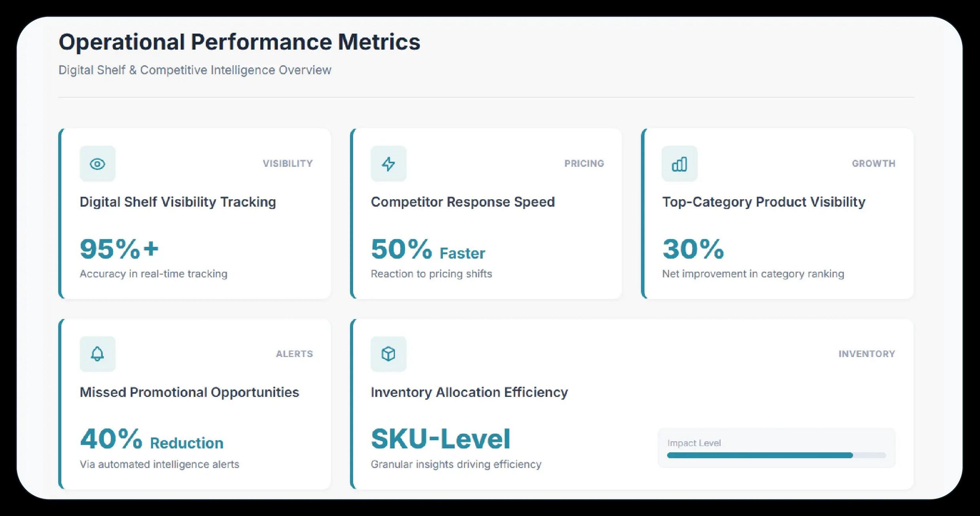This screenshot has height=516, width=980.
Task: Select the ALERTS category tag
Action: [294, 354]
